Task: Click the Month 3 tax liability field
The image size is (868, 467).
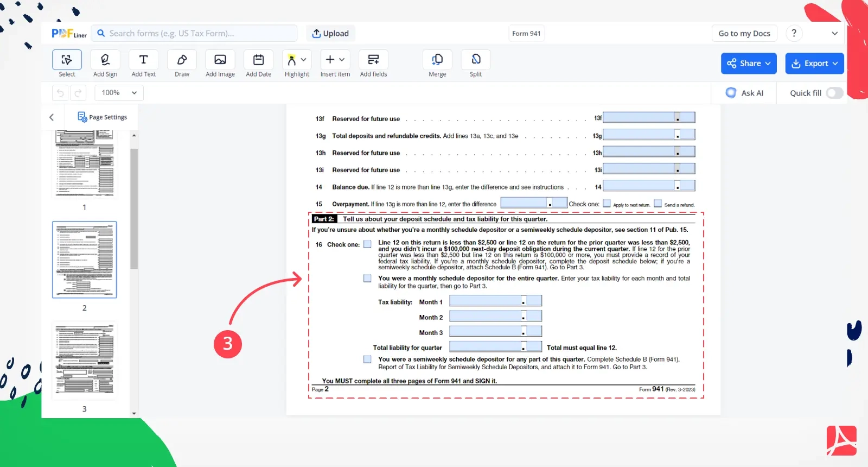Action: tap(486, 331)
